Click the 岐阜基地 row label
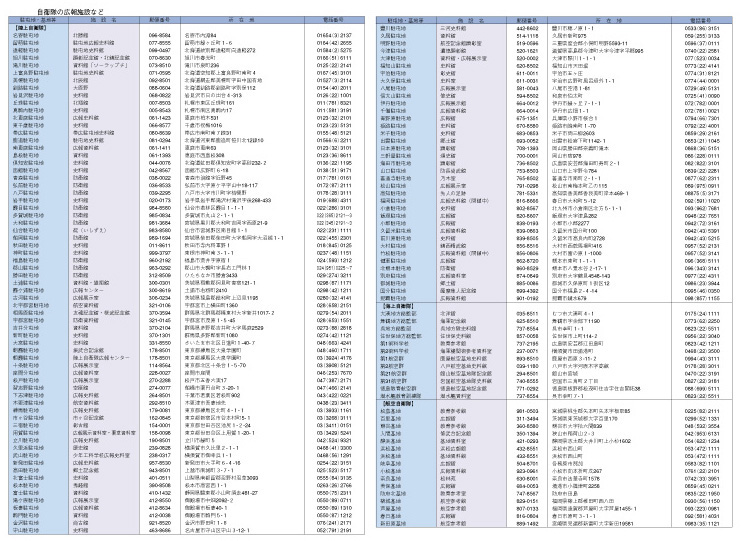Image resolution: width=744 pixels, height=541 pixels. click(x=391, y=463)
